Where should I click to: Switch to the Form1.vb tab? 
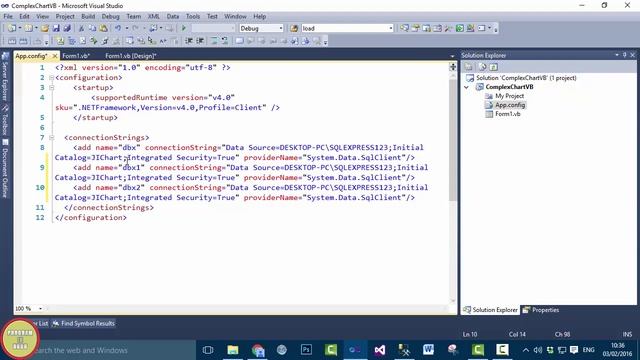click(x=76, y=56)
